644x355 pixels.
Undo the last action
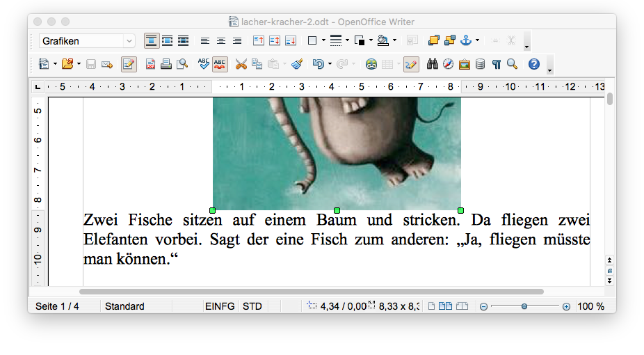click(318, 64)
